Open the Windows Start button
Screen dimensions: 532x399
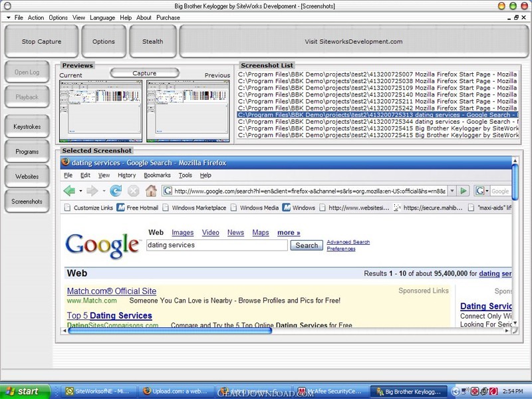(x=25, y=391)
